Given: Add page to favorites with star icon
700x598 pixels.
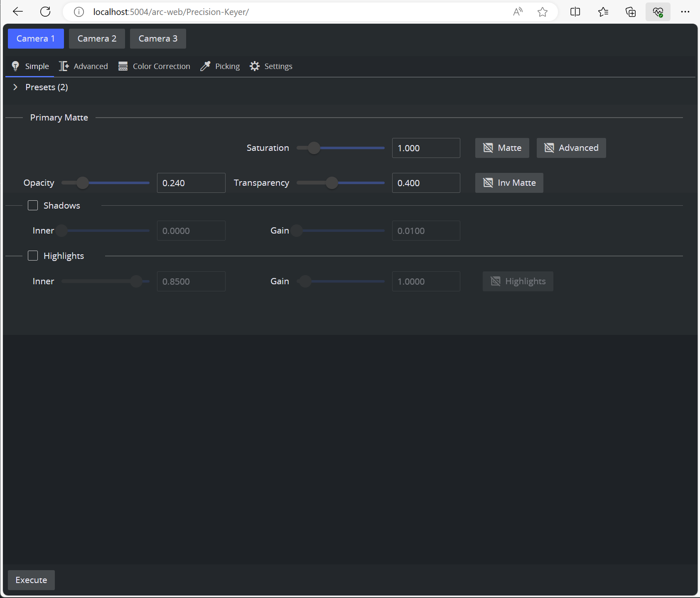Looking at the screenshot, I should tap(542, 12).
